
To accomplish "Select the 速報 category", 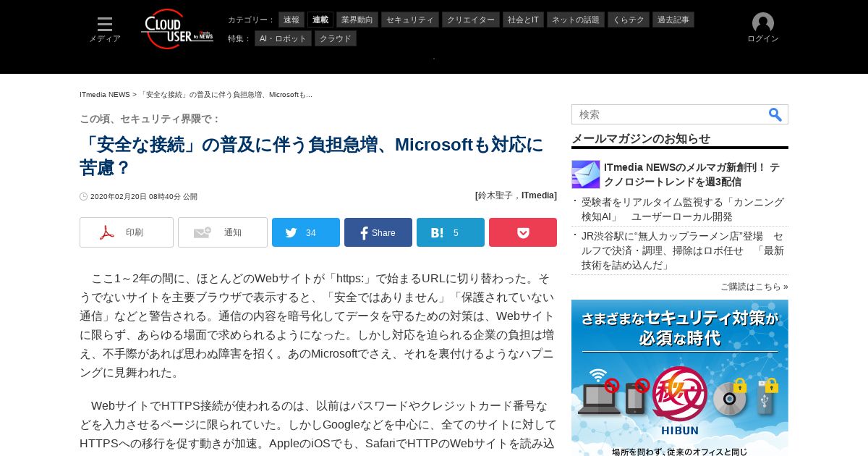I will point(292,20).
